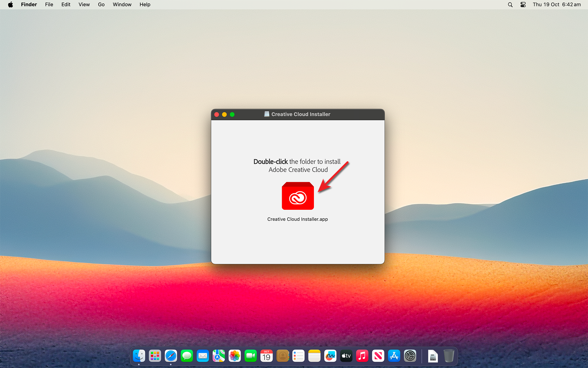Select the Creative Cloud Installer.app file name
The width and height of the screenshot is (588, 368).
pyautogui.click(x=297, y=219)
